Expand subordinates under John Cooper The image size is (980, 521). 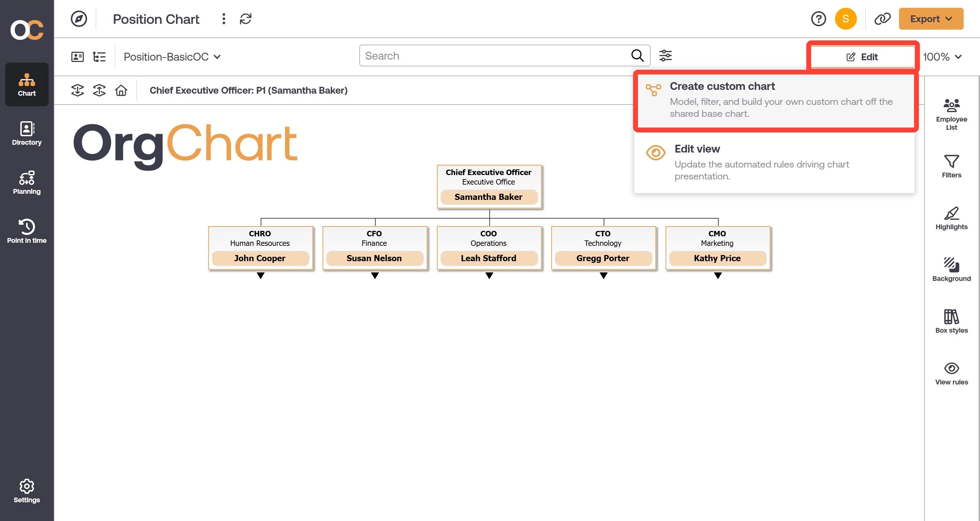pyautogui.click(x=261, y=276)
